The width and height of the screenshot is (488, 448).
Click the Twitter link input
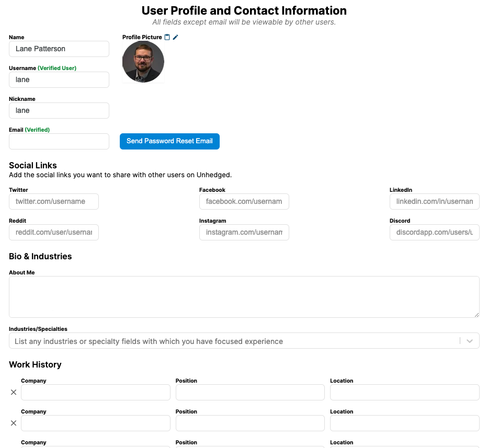[x=54, y=201]
